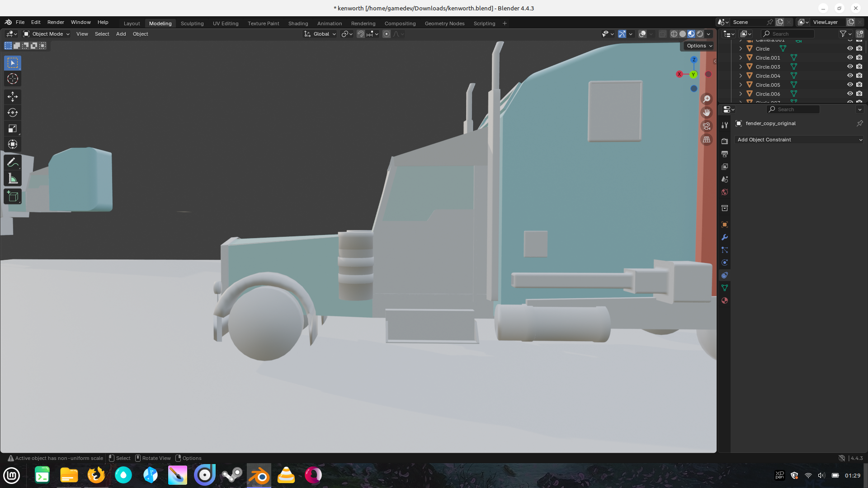The image size is (868, 488).
Task: Toggle proportional editing button
Action: (387, 34)
